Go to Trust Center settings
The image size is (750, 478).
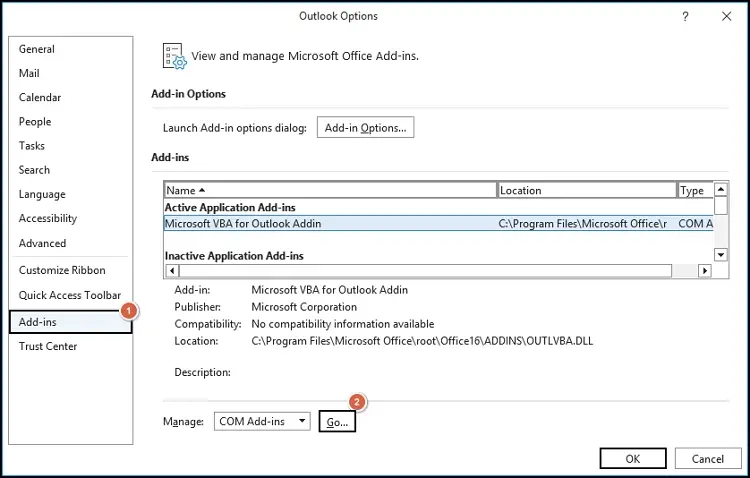tap(48, 346)
